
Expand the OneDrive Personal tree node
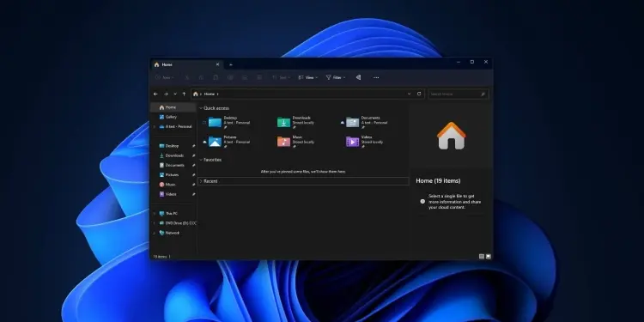(x=155, y=126)
